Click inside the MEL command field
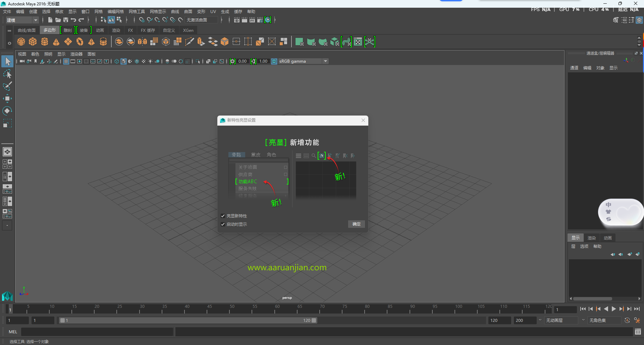 click(97, 332)
